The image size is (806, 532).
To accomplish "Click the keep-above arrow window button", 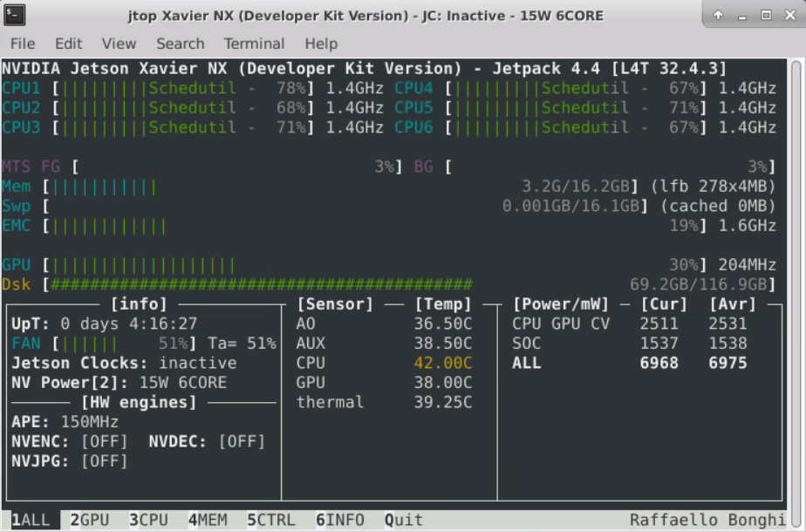I will (x=718, y=16).
